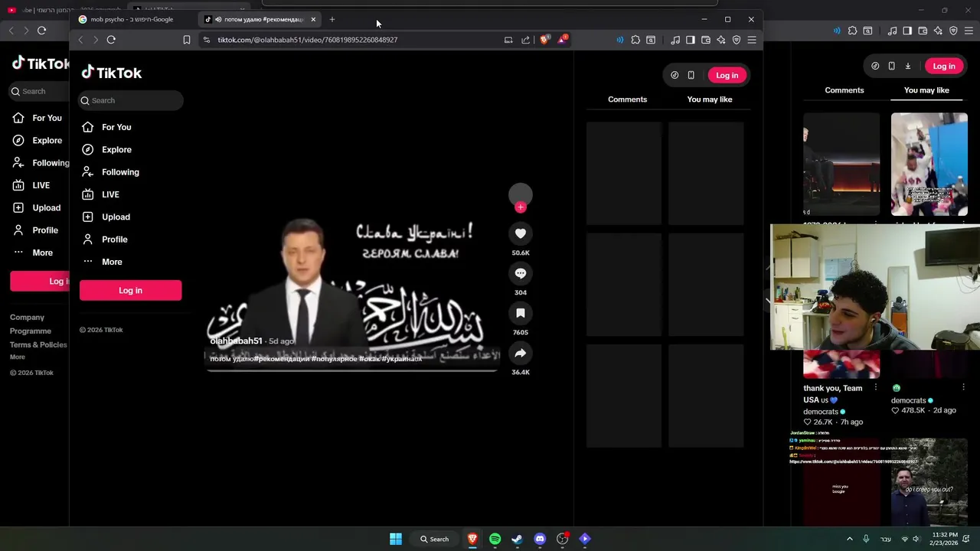Click Log in in background window header
This screenshot has height=551, width=980.
[x=943, y=66]
